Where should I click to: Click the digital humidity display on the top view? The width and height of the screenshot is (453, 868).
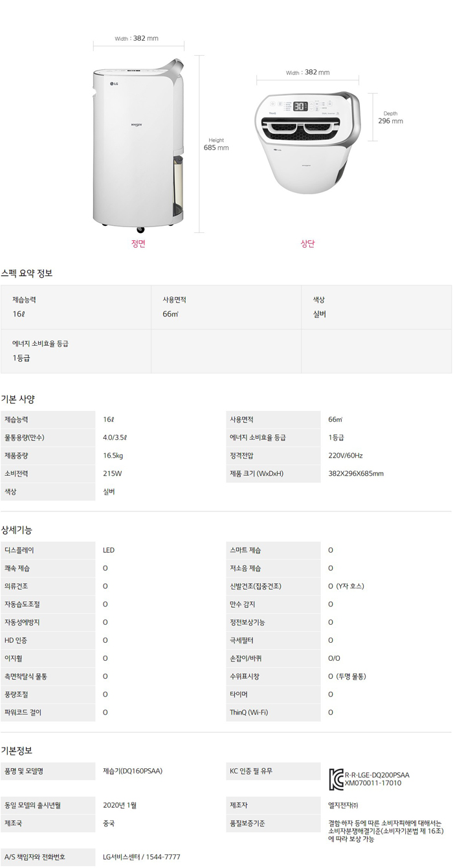[x=300, y=106]
